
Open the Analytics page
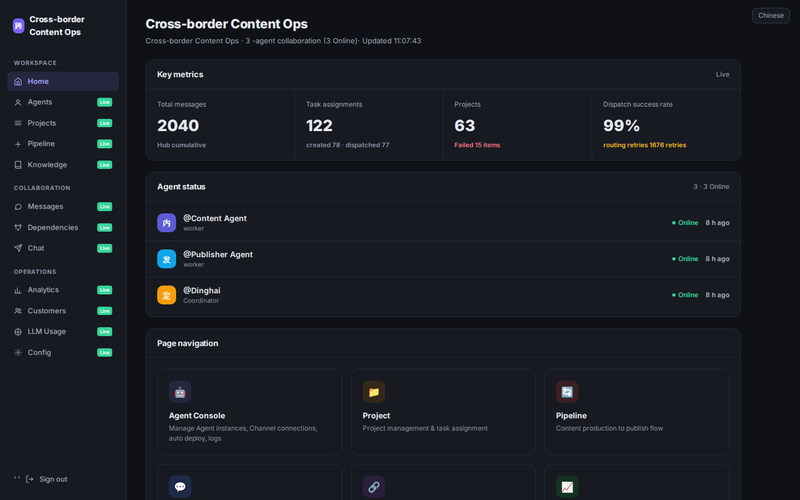pyautogui.click(x=63, y=290)
